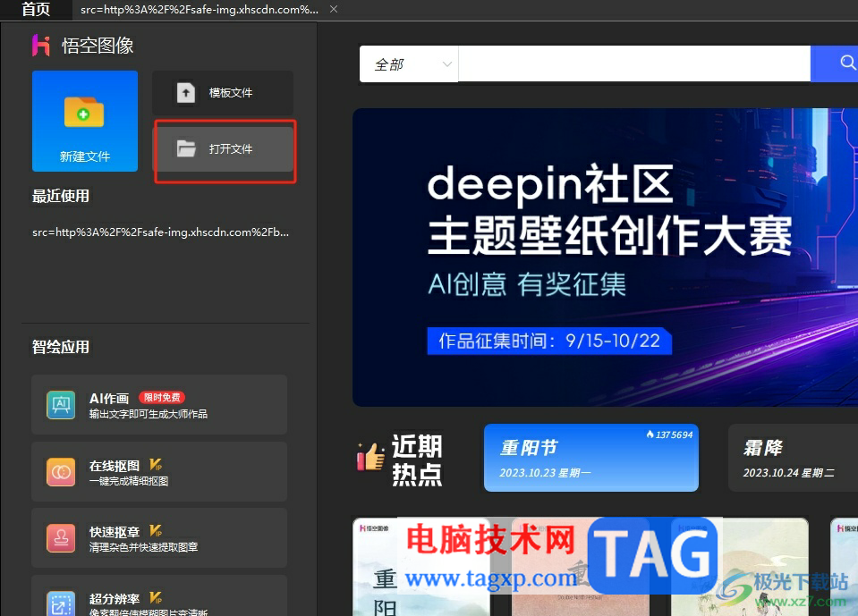Click the blue search magnifier button

tap(835, 64)
